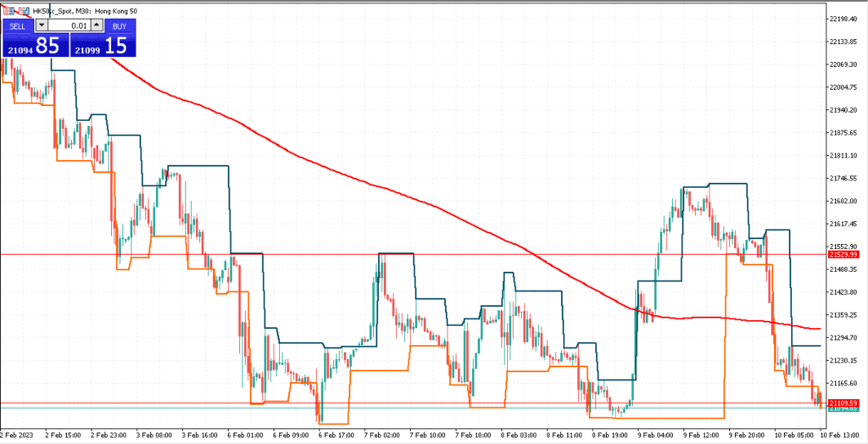Viewport: 868px width, 444px height.
Task: Decrease trade volume with the down arrow
Action: tap(43, 25)
